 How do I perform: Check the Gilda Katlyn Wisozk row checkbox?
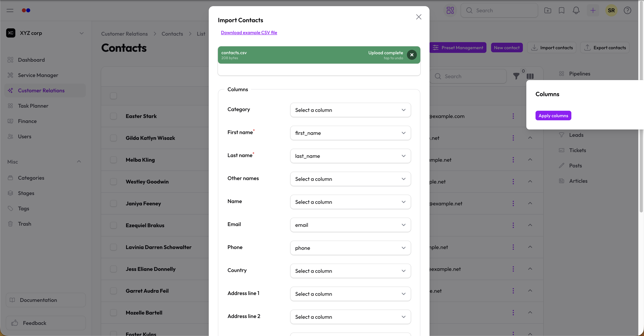pos(113,138)
